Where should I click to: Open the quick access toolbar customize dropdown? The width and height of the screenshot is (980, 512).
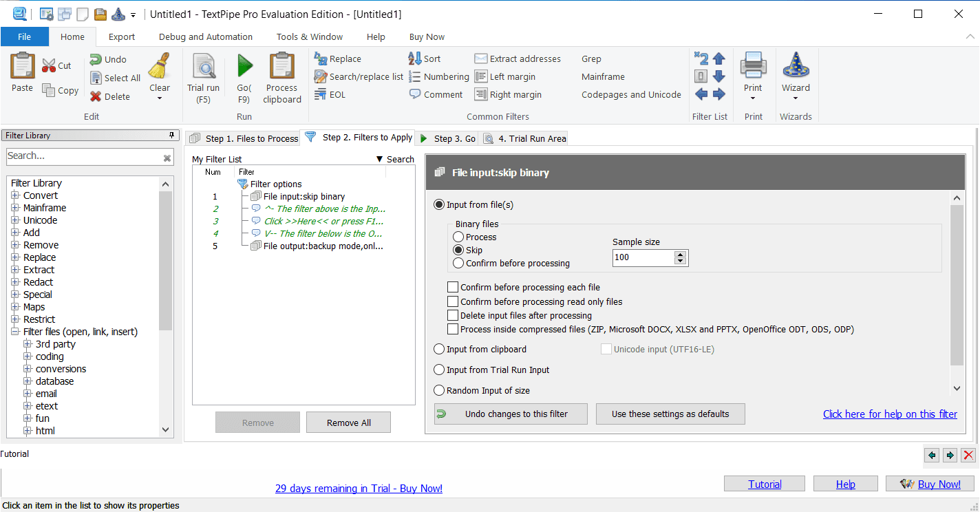pos(133,14)
